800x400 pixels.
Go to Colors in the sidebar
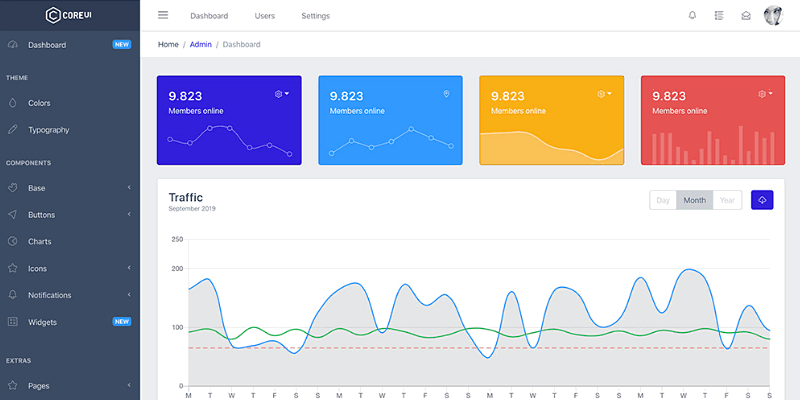tap(39, 103)
